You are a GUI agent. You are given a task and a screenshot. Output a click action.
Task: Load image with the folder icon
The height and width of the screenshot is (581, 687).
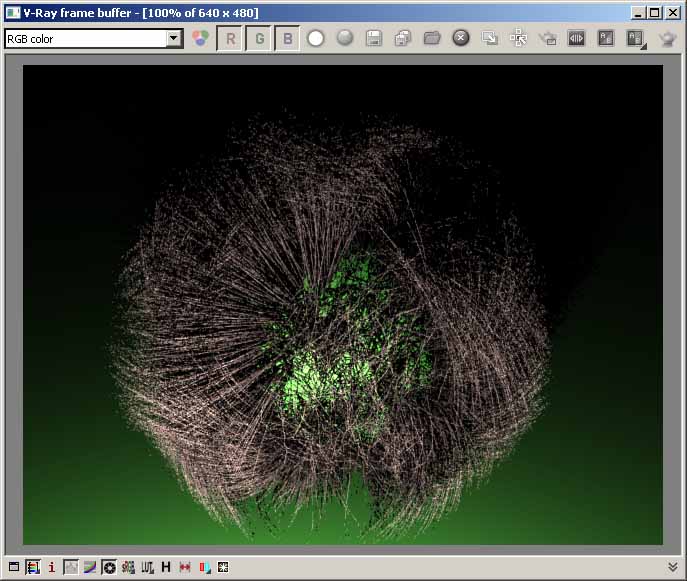432,39
